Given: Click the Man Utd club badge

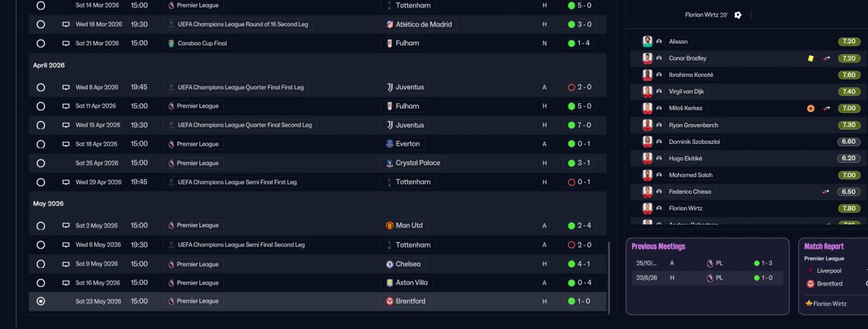Looking at the screenshot, I should (389, 225).
